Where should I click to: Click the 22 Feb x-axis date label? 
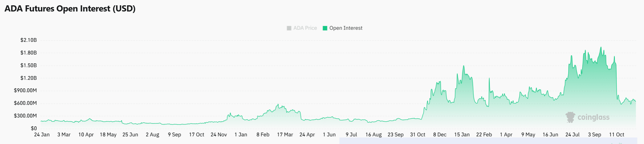coord(484,135)
